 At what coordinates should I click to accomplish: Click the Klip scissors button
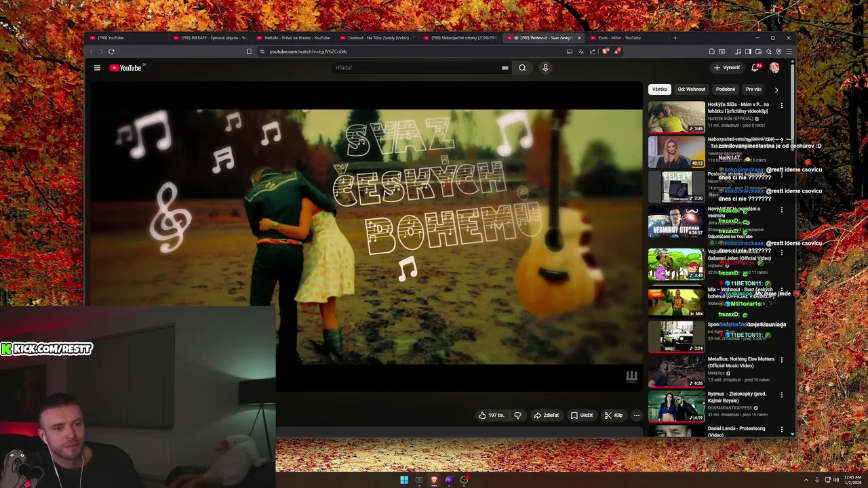pyautogui.click(x=614, y=415)
